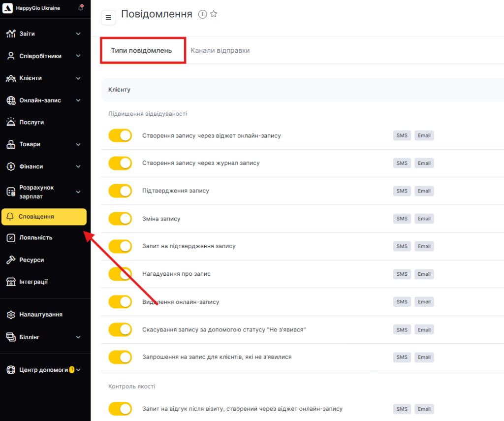The image size is (504, 421).
Task: Click the notification bell icon near HappyGio Ukraine
Action: click(81, 8)
